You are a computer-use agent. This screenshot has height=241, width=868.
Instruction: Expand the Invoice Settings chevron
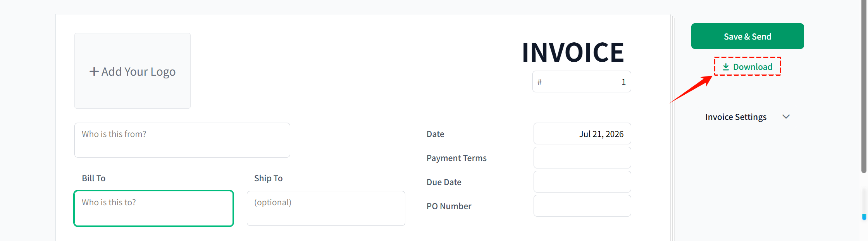[x=786, y=116]
